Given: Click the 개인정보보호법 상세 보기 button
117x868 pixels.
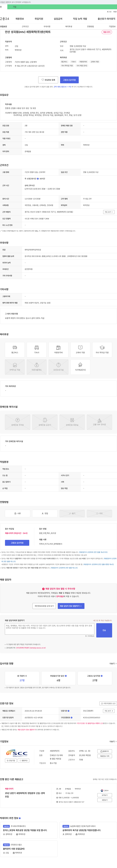Looking at the screenshot, I should point(44,606).
